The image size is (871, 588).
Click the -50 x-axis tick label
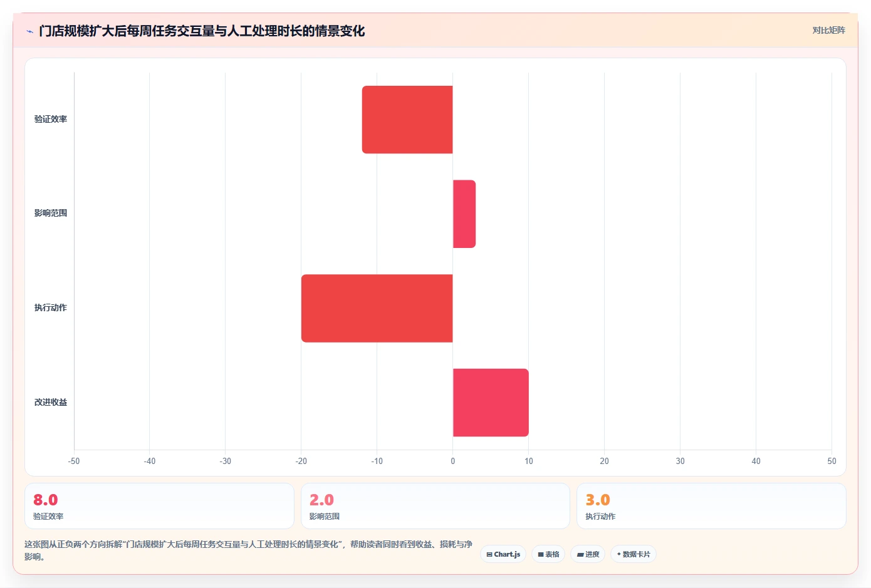pos(74,461)
